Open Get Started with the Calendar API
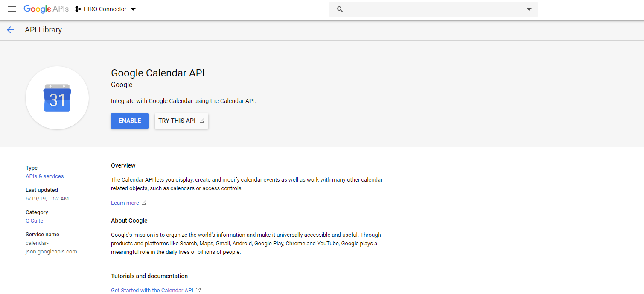The height and width of the screenshot is (294, 644). coord(152,291)
